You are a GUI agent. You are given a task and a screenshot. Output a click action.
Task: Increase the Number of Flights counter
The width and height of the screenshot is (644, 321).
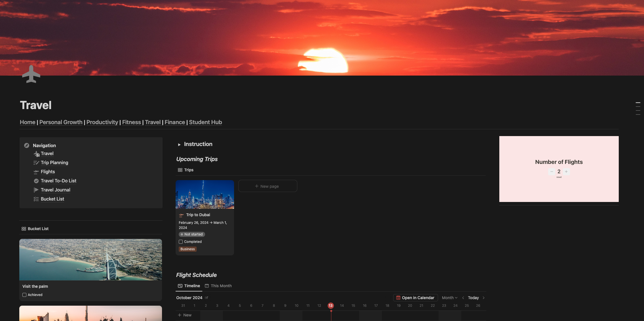(x=566, y=172)
